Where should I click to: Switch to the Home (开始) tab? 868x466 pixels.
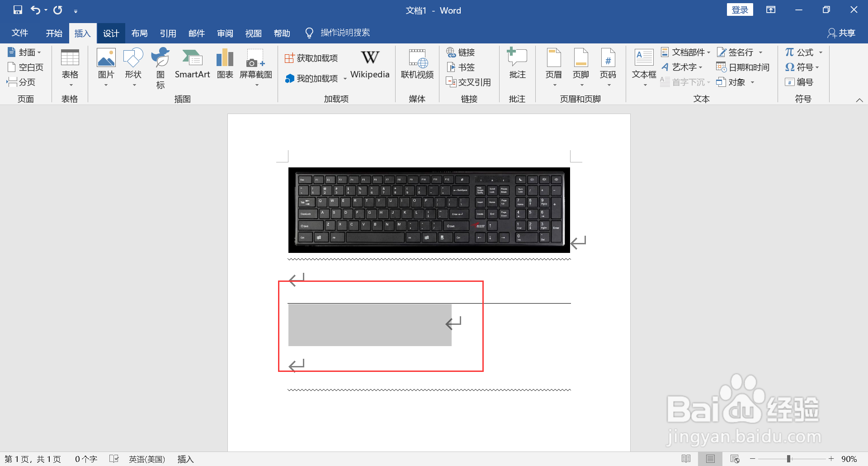(x=54, y=33)
